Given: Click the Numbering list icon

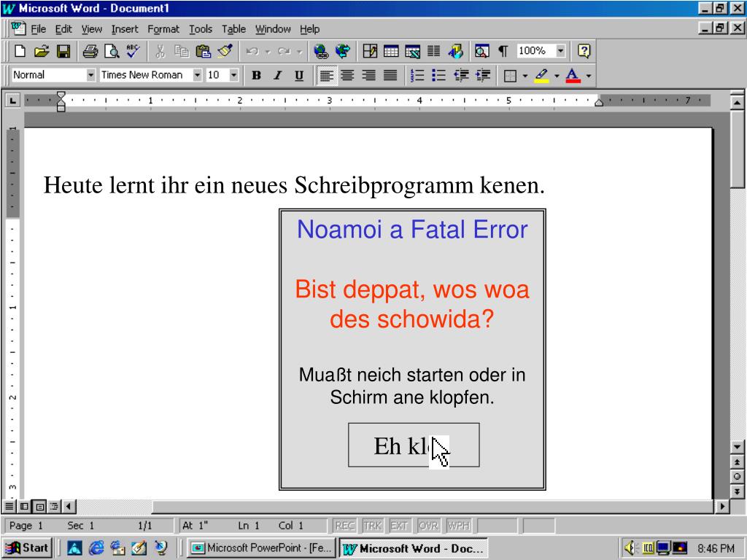Looking at the screenshot, I should [417, 75].
